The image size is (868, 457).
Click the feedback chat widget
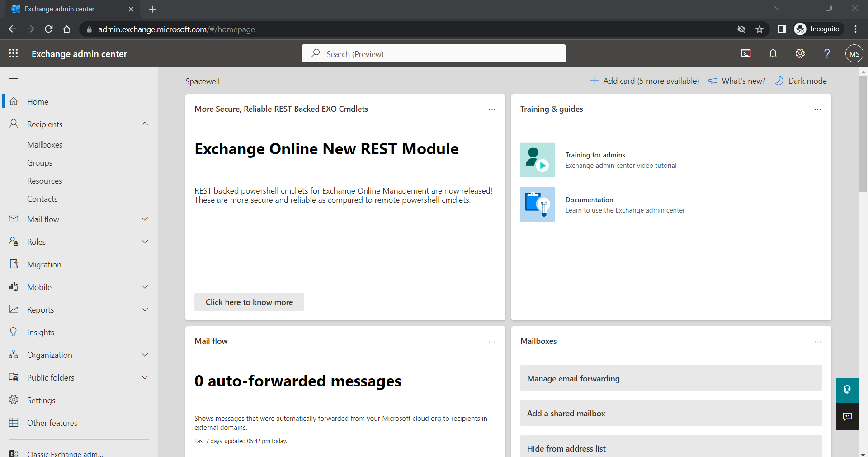847,417
